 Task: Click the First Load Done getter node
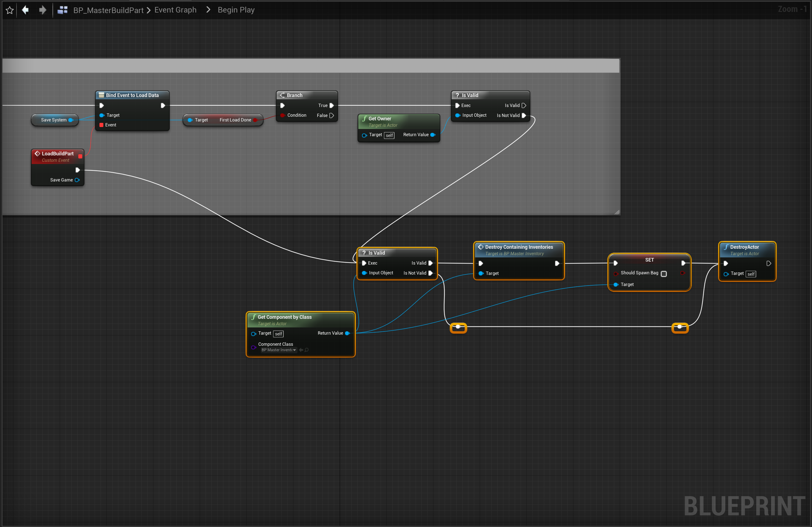pyautogui.click(x=235, y=120)
